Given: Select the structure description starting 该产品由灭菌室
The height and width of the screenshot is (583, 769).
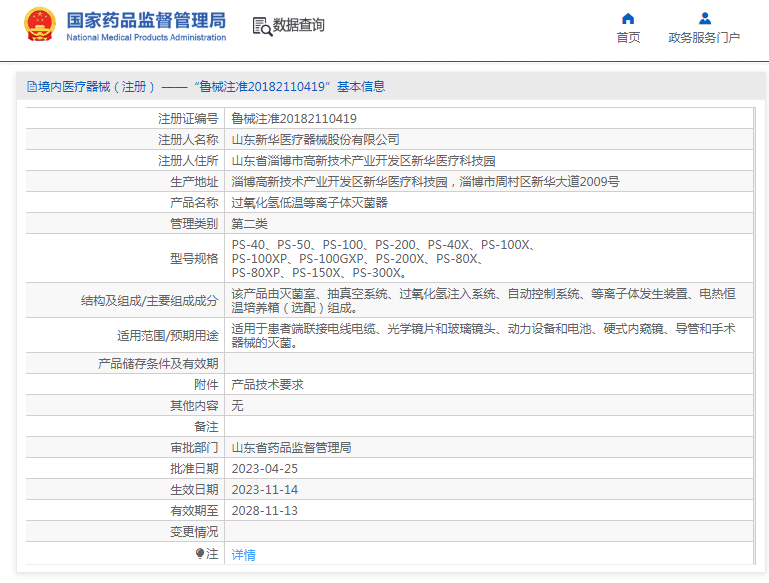Looking at the screenshot, I should coord(483,301).
